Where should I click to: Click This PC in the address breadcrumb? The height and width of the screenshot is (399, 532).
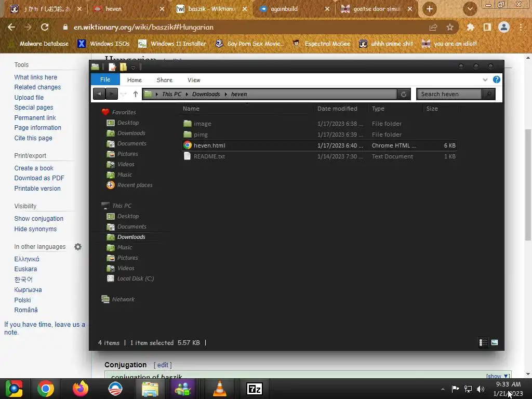pyautogui.click(x=171, y=94)
